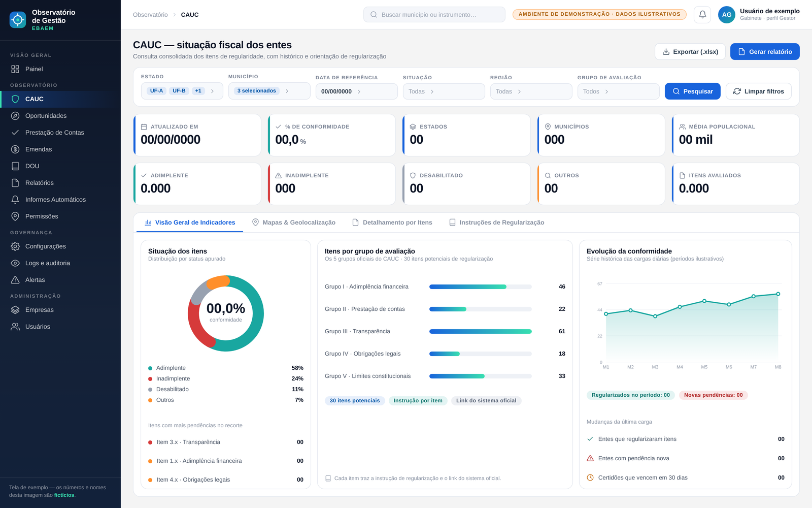Open Oportunidades compass icon
Screen dimensions: 812x508
pos(15,116)
